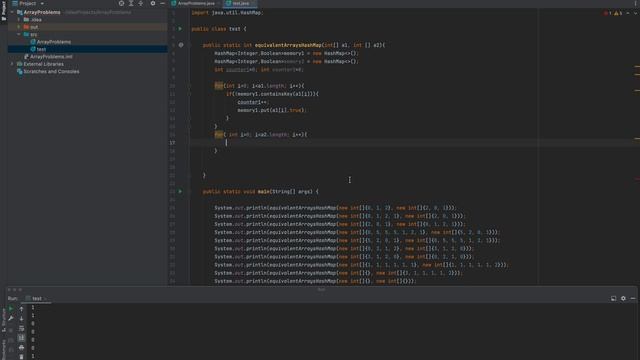Expand the out folder
This screenshot has width=640, height=360.
tap(19, 27)
